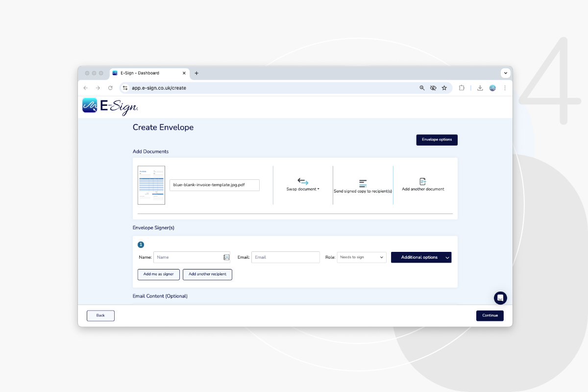Close the E-Sign - Dashboard tab
This screenshot has height=392, width=588.
point(184,73)
